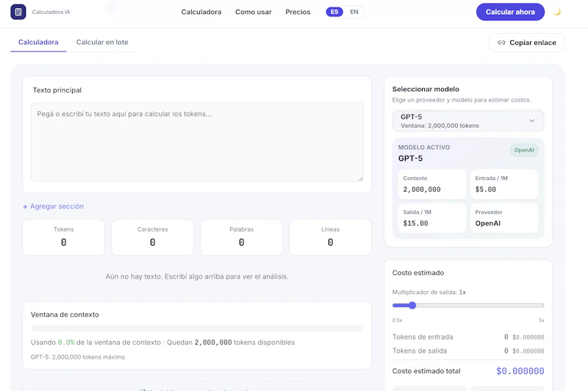This screenshot has width=588, height=391.
Task: Click the 0.5x slider minimum label
Action: coord(397,320)
